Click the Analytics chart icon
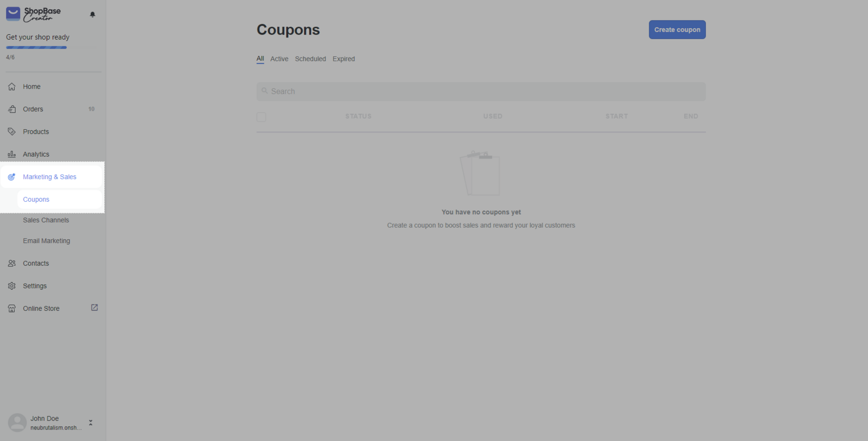Viewport: 868px width, 441px height. [x=11, y=154]
